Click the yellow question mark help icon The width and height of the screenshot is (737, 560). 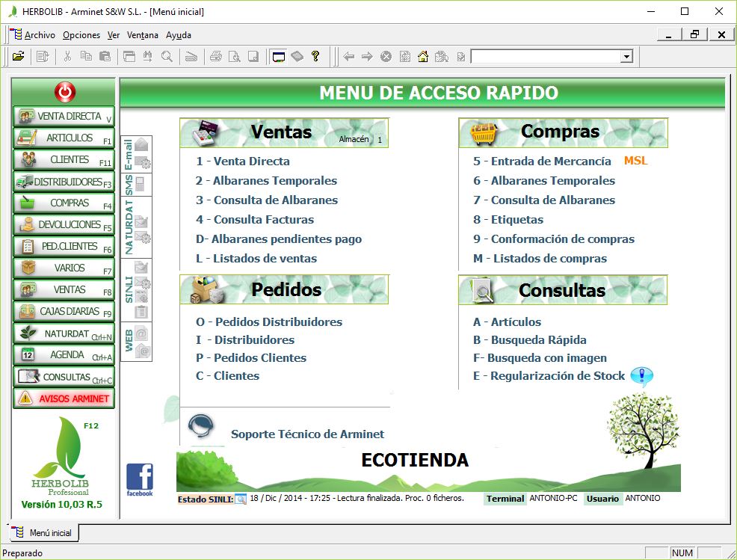(x=315, y=57)
